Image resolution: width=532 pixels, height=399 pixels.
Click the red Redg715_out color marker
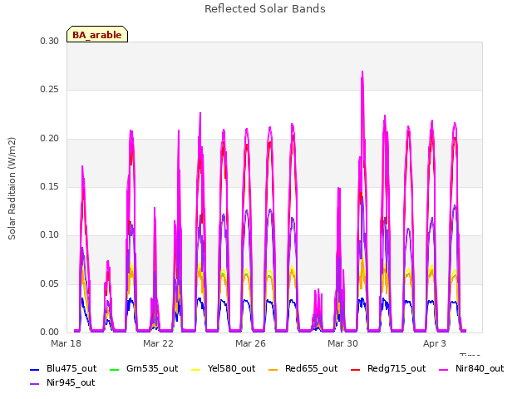[355, 369]
